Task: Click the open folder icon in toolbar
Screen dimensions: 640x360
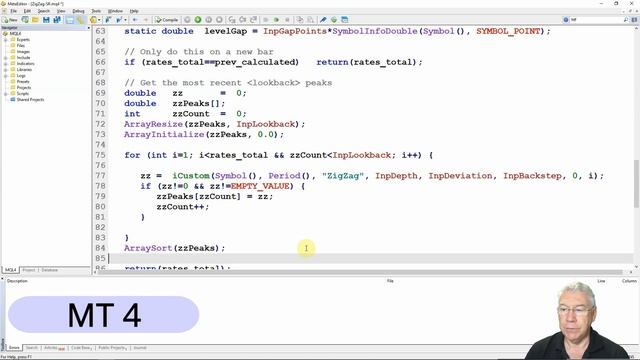Action: (36, 20)
